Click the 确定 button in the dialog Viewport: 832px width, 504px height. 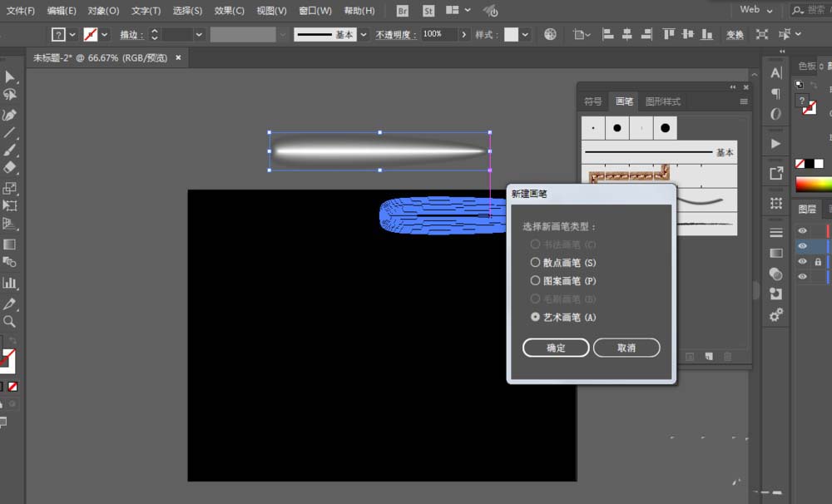pyautogui.click(x=556, y=348)
